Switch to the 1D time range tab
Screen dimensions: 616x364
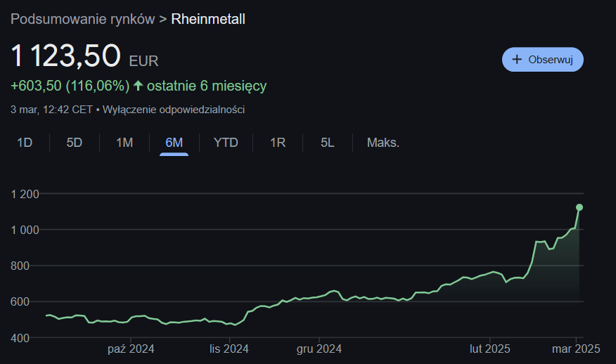pos(25,143)
